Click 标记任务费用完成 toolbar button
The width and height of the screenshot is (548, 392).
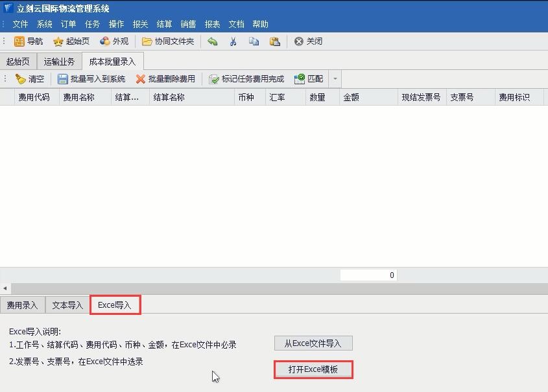[x=246, y=79]
